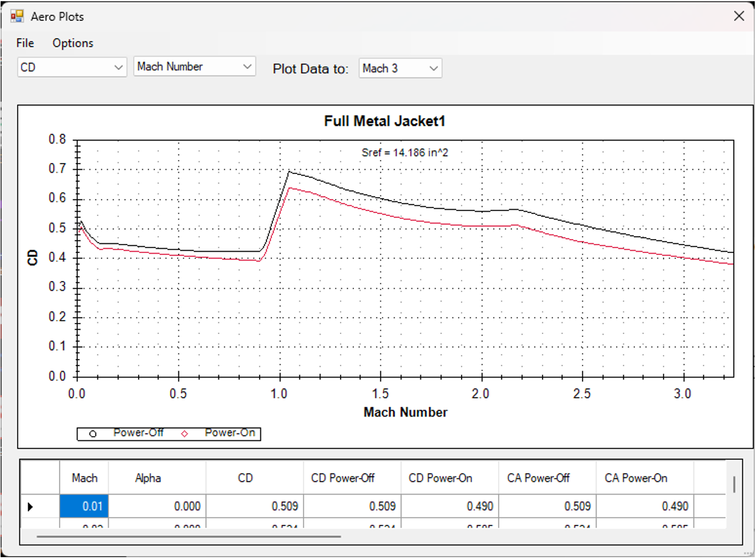Image resolution: width=756 pixels, height=559 pixels.
Task: Click the Power-On diamond legend marker
Action: pos(185,434)
